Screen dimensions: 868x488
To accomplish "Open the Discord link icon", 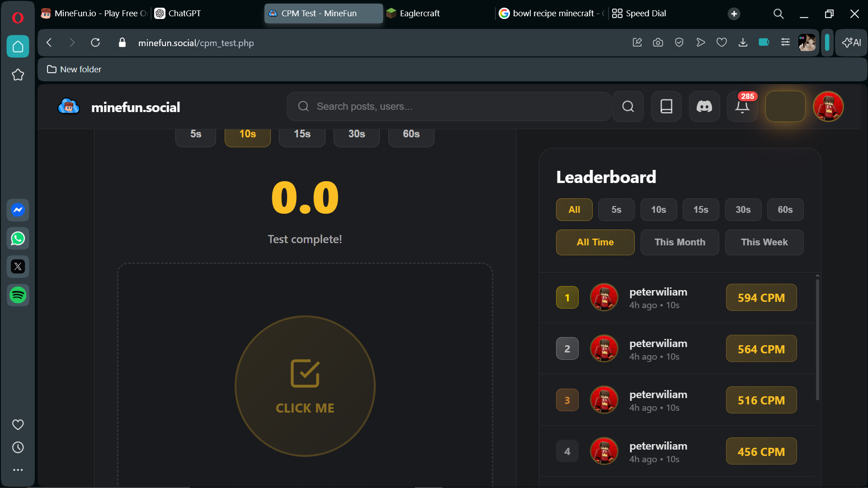I will (x=704, y=107).
